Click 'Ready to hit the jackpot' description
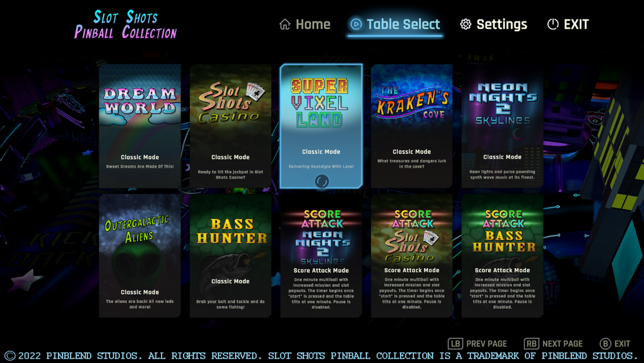The image size is (644, 363). (x=231, y=175)
